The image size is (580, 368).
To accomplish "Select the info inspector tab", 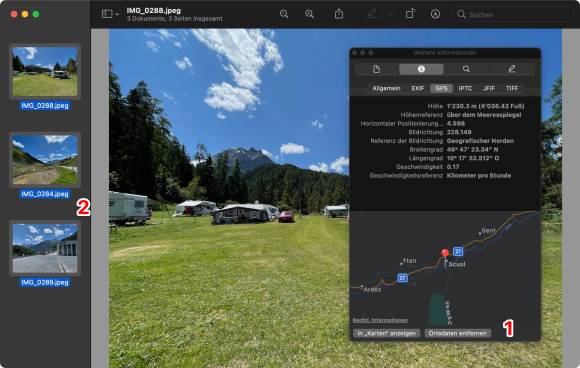I will pos(421,69).
